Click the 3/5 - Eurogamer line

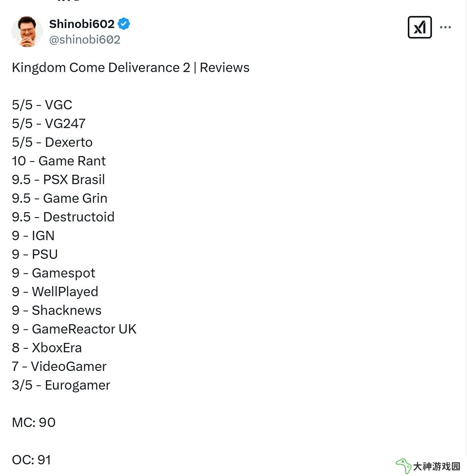[61, 385]
